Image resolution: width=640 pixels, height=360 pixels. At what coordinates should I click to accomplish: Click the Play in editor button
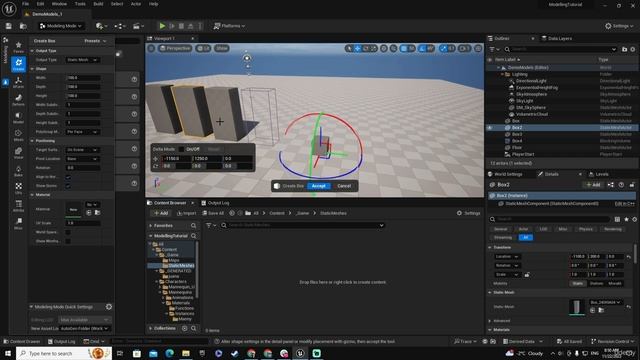[162, 26]
